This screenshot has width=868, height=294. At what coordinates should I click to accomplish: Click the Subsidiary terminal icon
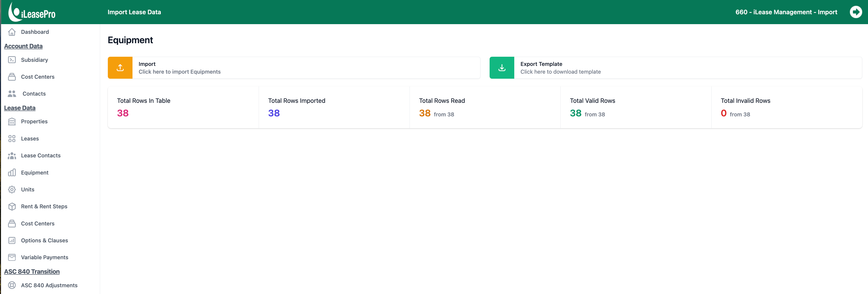pos(12,60)
